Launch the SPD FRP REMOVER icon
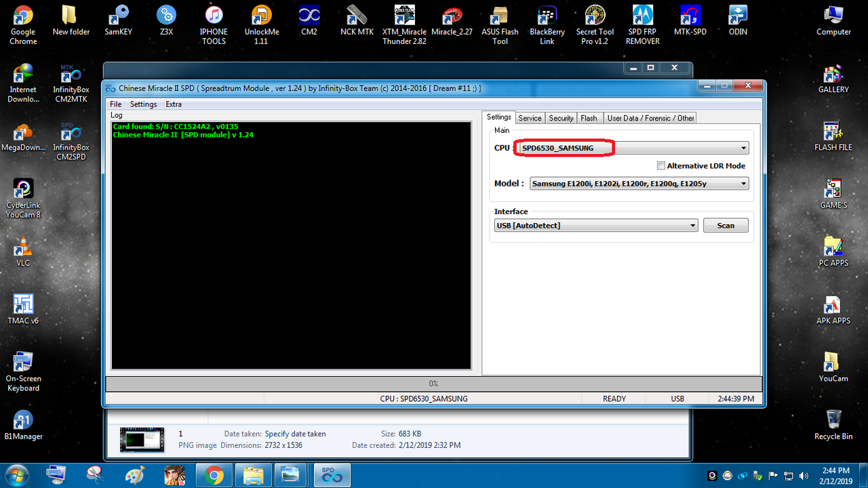Screen dimensions: 868x488 (643, 25)
